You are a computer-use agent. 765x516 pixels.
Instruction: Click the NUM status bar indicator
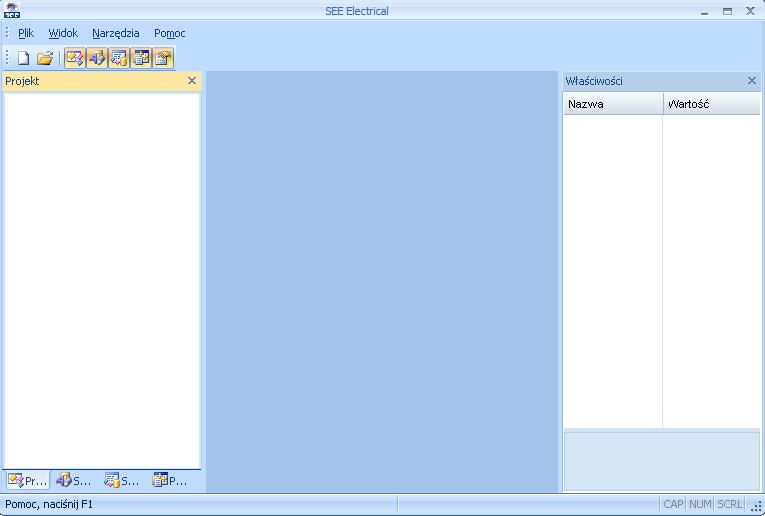click(700, 504)
